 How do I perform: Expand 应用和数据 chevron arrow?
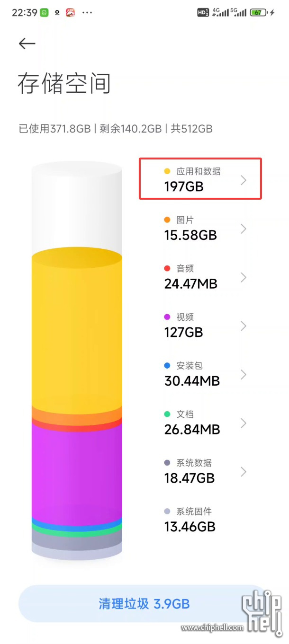pyautogui.click(x=244, y=180)
